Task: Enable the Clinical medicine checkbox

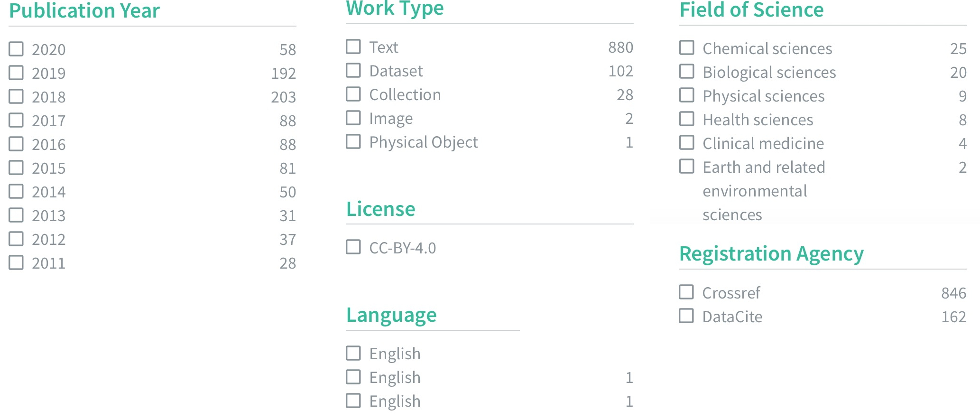Action: click(x=687, y=143)
